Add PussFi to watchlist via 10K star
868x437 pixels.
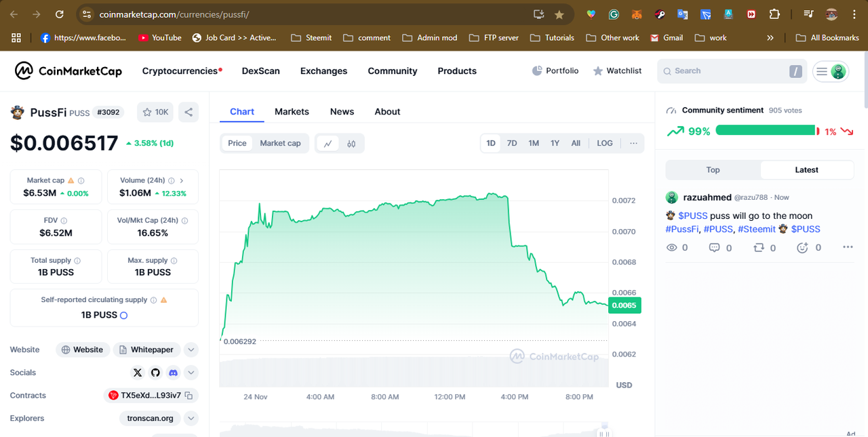[155, 112]
